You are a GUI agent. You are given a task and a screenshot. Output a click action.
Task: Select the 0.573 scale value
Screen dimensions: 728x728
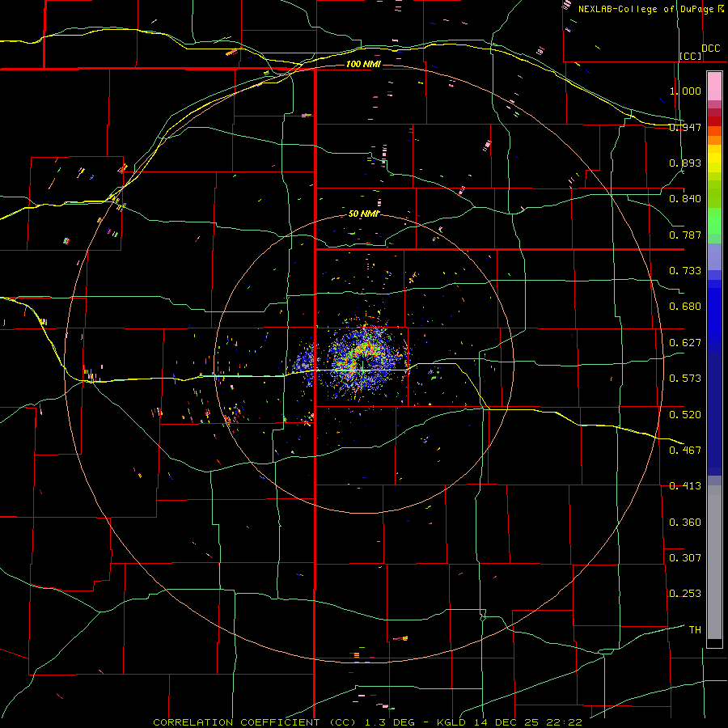(685, 379)
